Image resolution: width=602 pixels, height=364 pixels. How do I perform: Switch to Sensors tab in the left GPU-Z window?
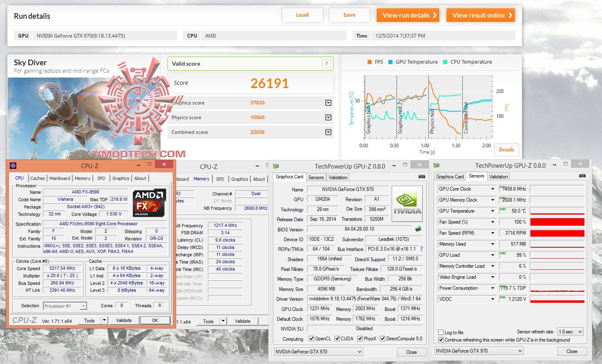tap(316, 178)
